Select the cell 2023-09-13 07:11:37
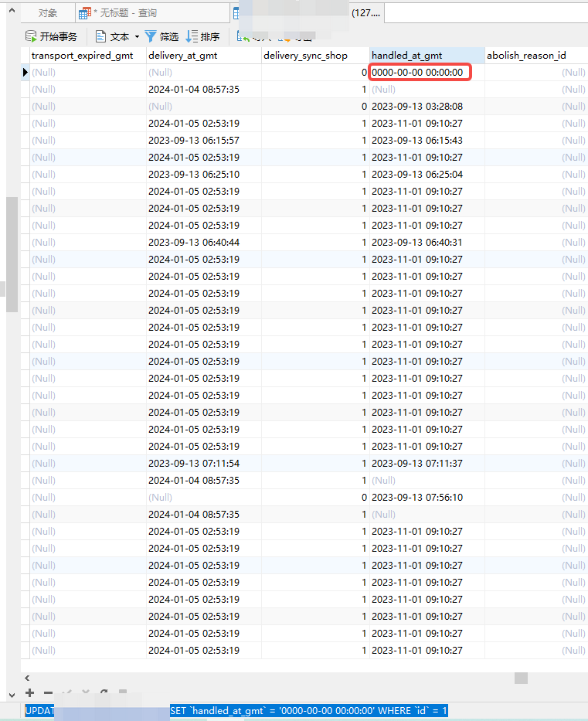 (427, 464)
